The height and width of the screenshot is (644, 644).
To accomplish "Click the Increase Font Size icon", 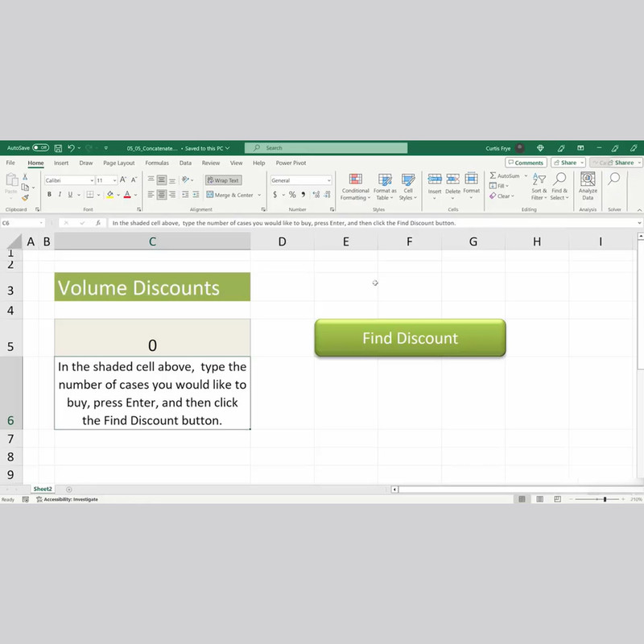I will point(122,180).
